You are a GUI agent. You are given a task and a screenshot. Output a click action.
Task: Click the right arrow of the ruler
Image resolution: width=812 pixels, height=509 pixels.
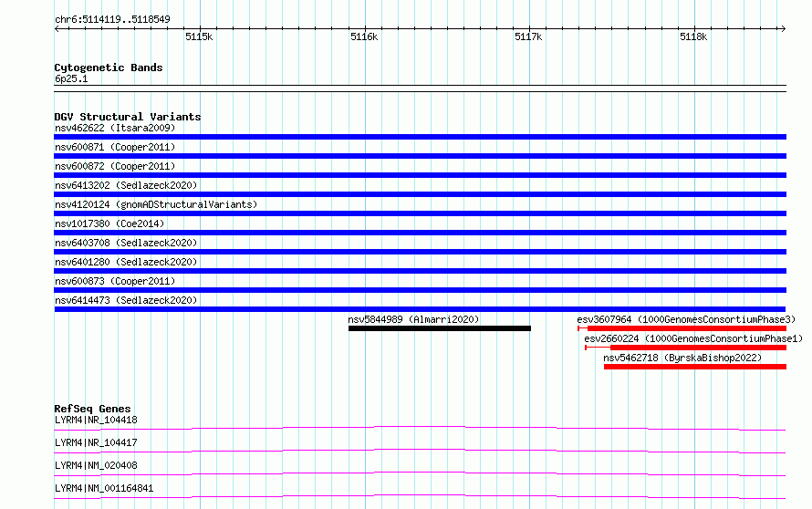(x=783, y=29)
